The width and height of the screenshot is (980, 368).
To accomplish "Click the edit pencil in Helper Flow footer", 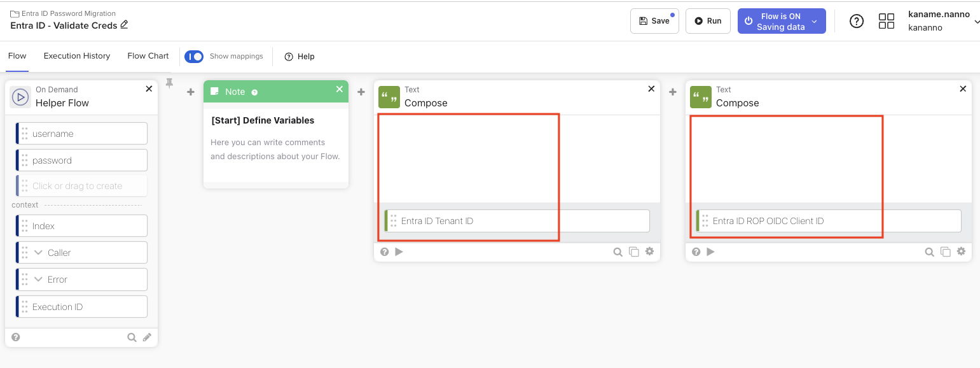I will click(147, 337).
